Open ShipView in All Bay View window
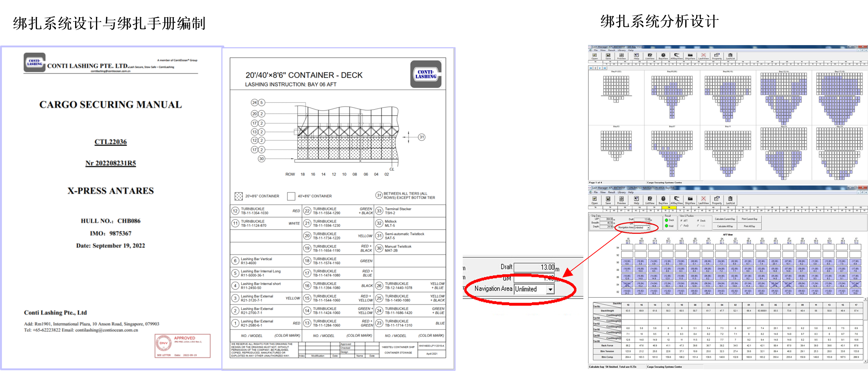The image size is (868, 371). click(690, 56)
